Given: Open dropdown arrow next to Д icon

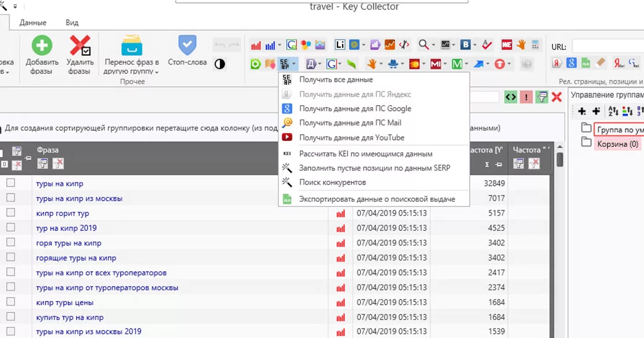Looking at the screenshot, I should click(x=319, y=65).
